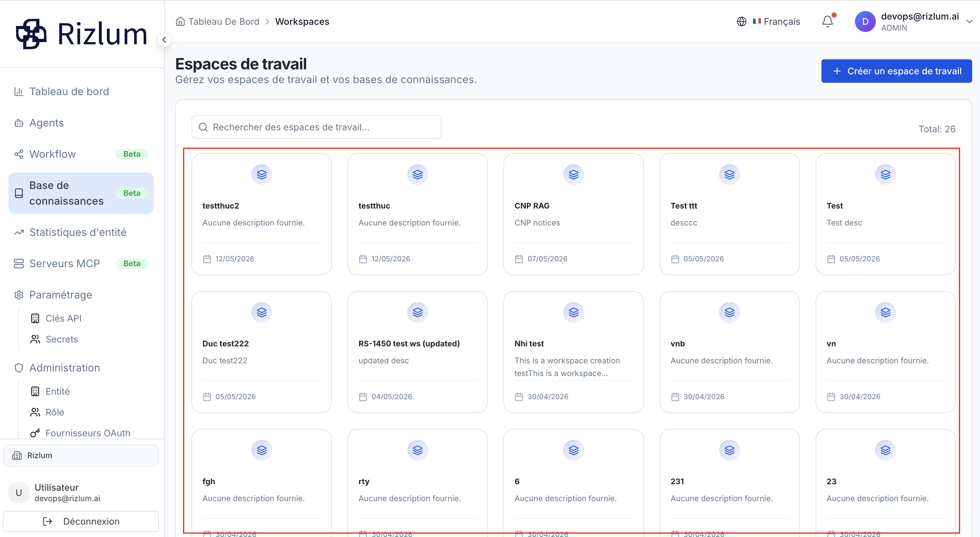Focus the workspace search field
Image resolution: width=980 pixels, height=537 pixels.
(x=316, y=127)
